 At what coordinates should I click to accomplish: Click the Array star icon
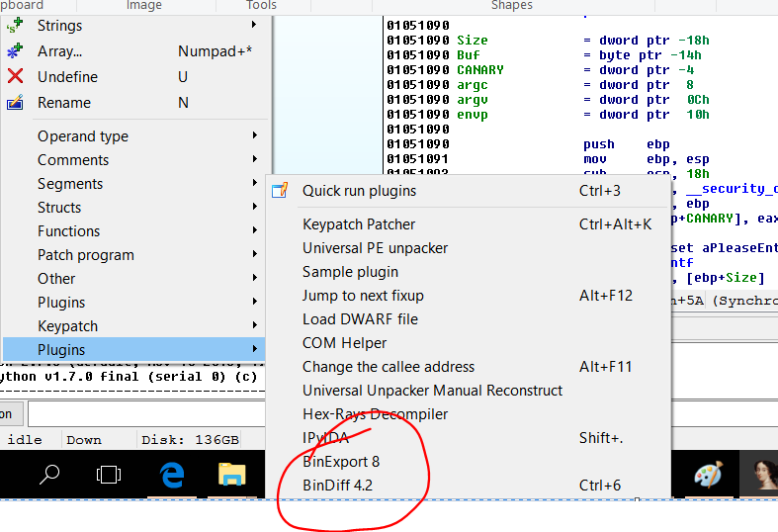15,51
